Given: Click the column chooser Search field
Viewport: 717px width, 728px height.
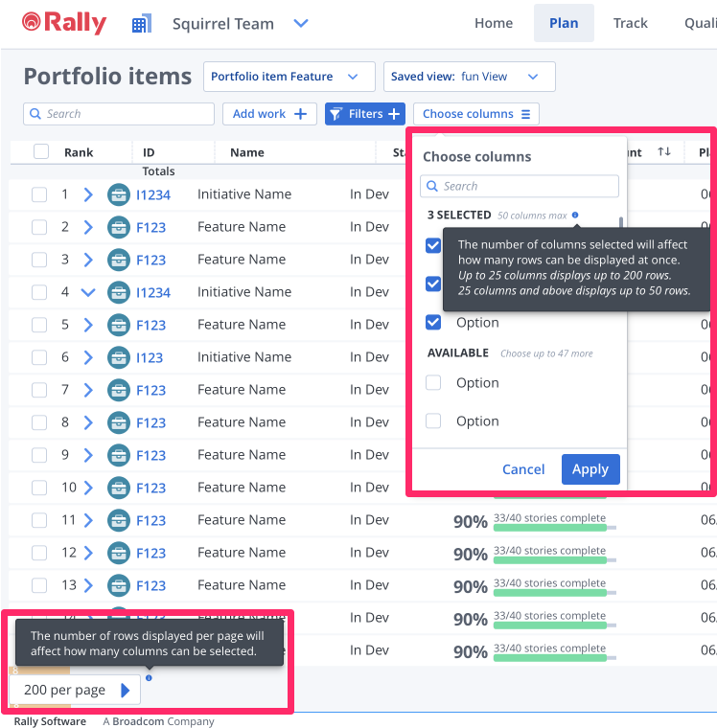Looking at the screenshot, I should click(520, 186).
